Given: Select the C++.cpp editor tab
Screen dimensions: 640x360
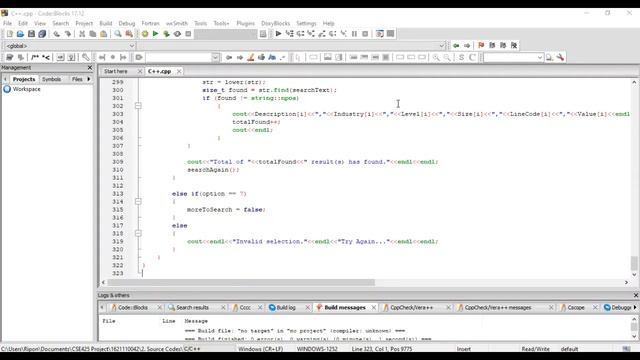Looking at the screenshot, I should click(160, 71).
